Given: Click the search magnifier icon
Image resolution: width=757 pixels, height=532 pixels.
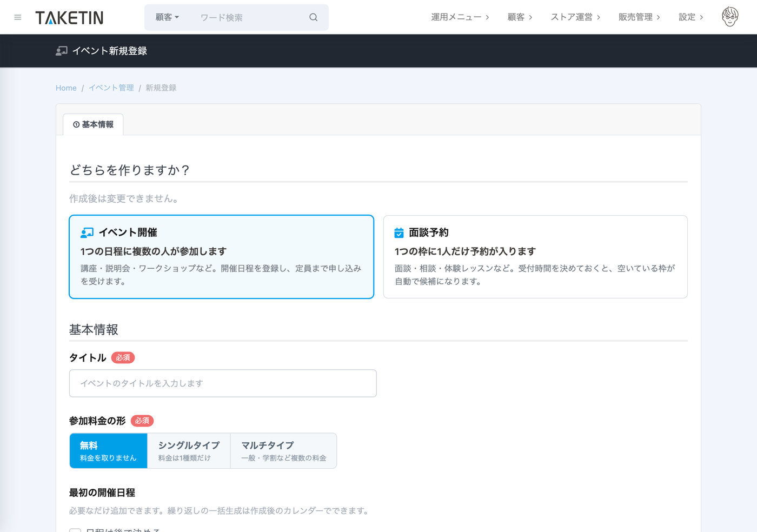Looking at the screenshot, I should click(x=314, y=17).
